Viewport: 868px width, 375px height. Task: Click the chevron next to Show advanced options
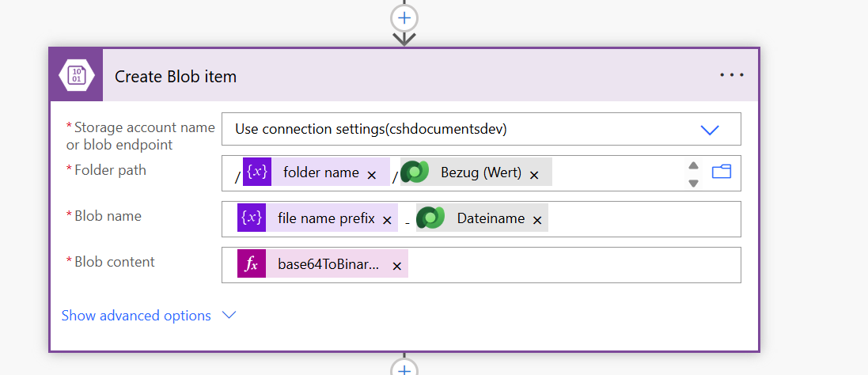[229, 315]
